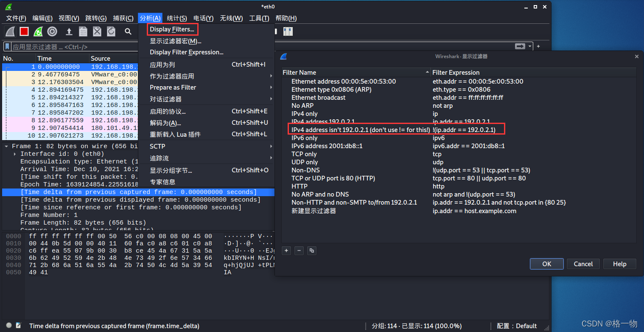Open the 文件(F) menu

[x=16, y=18]
